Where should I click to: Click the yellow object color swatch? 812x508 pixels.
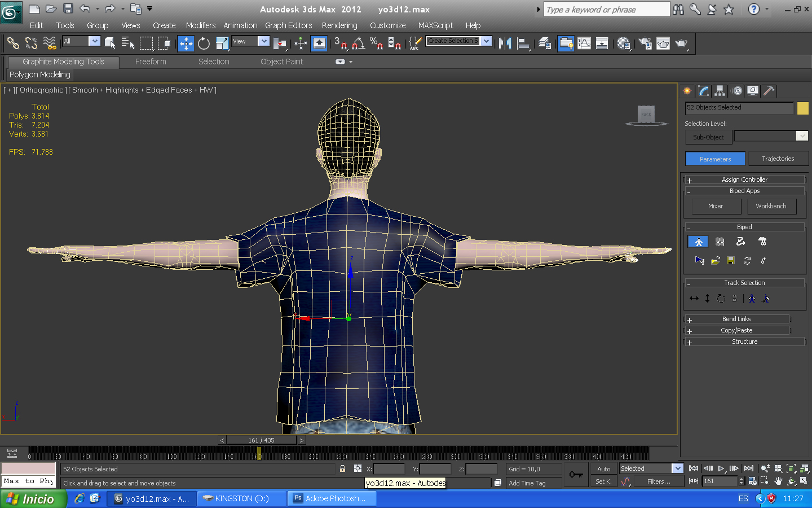pyautogui.click(x=802, y=108)
